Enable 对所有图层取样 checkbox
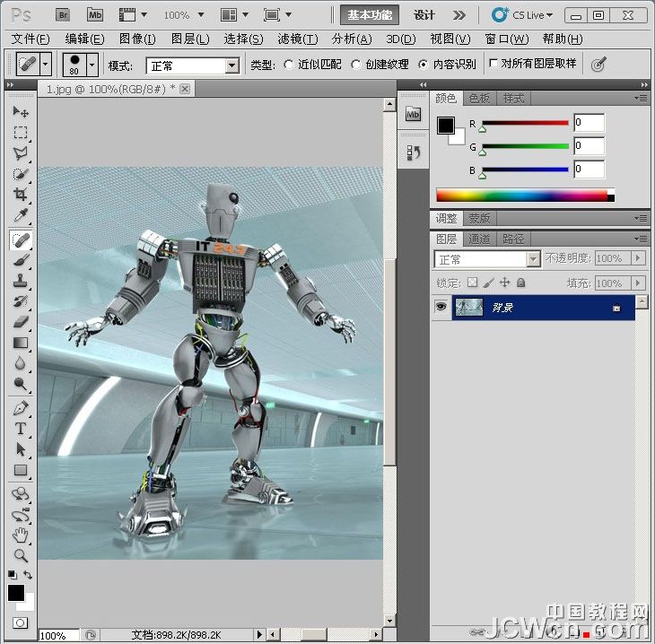 (x=493, y=64)
